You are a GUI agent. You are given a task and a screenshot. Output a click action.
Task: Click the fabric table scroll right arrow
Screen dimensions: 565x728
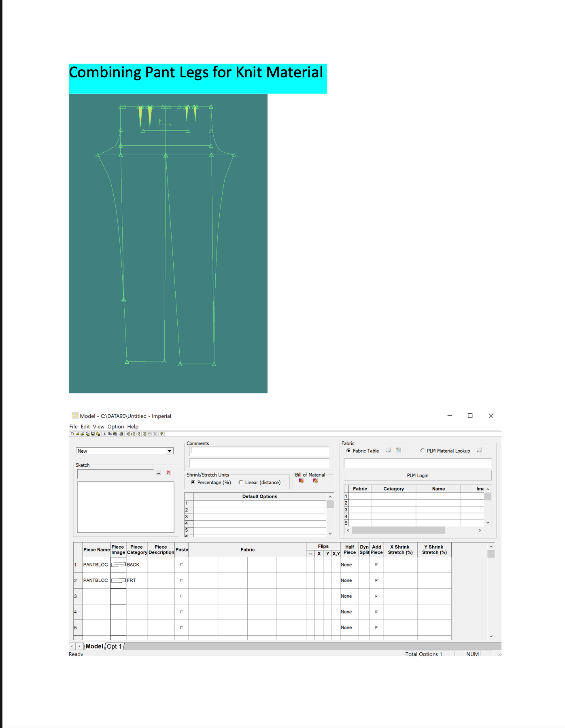[480, 530]
